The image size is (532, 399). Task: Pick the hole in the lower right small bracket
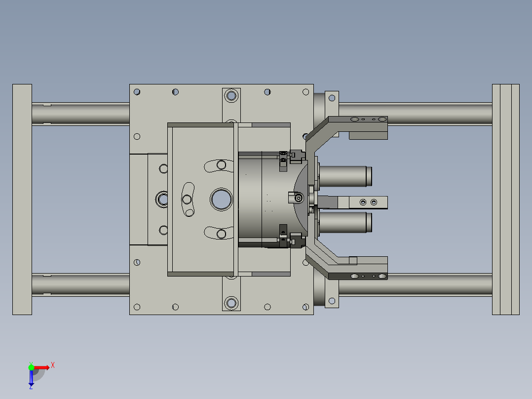pyautogui.click(x=332, y=301)
